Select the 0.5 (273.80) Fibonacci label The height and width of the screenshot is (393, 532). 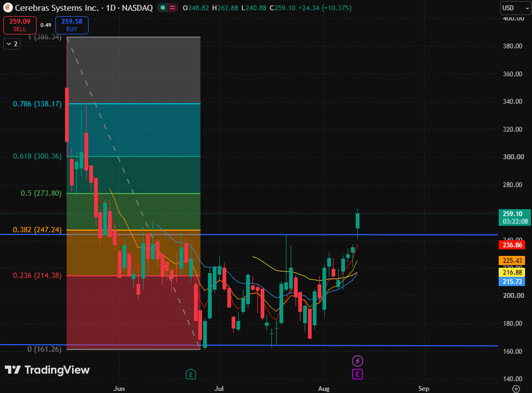click(41, 193)
